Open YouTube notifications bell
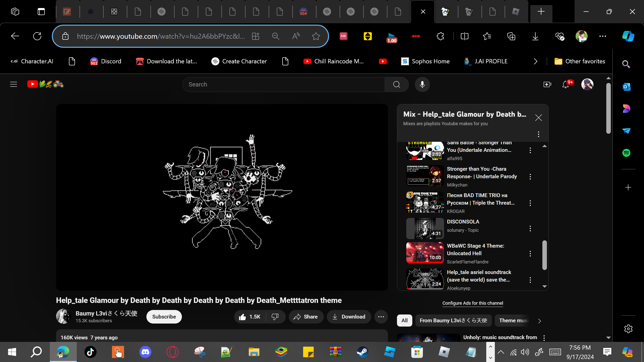 [566, 84]
